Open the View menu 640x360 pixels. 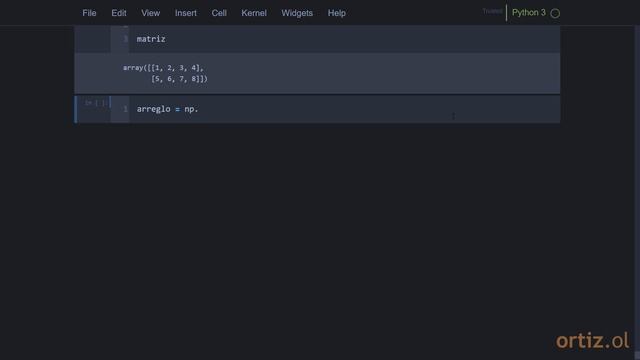151,13
